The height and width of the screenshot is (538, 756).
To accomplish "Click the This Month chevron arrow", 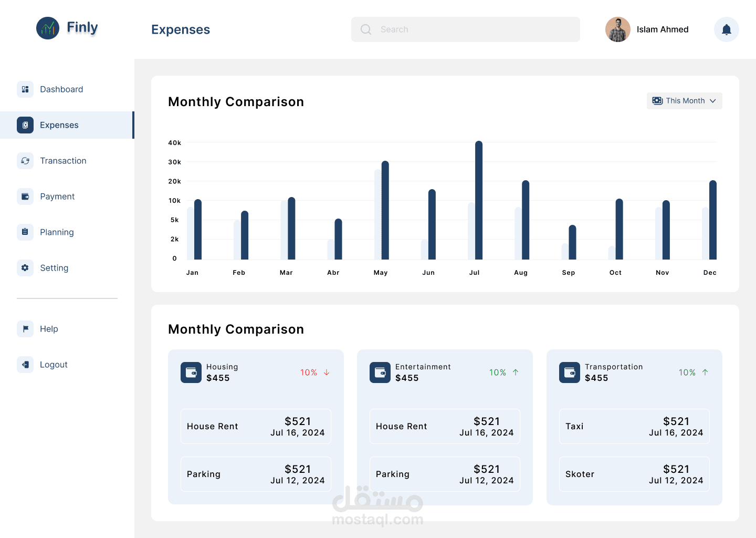I will (x=713, y=101).
